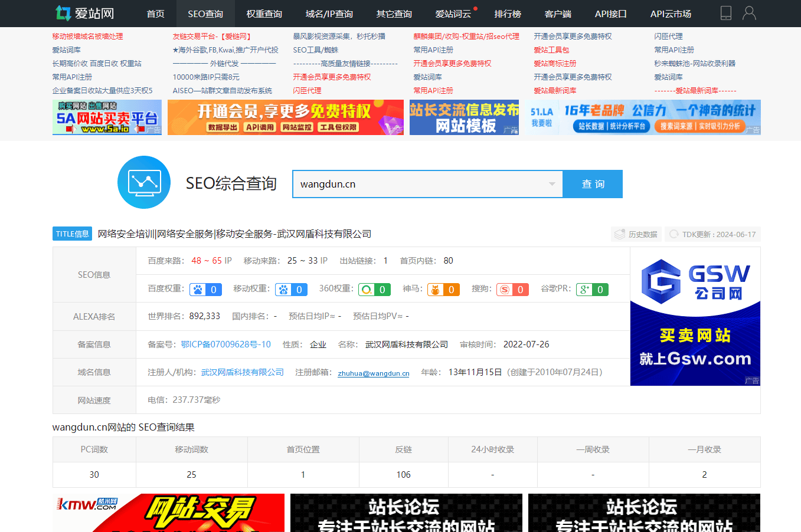Open the GSW 公司网 ad banner
This screenshot has height=532, width=801.
695,316
